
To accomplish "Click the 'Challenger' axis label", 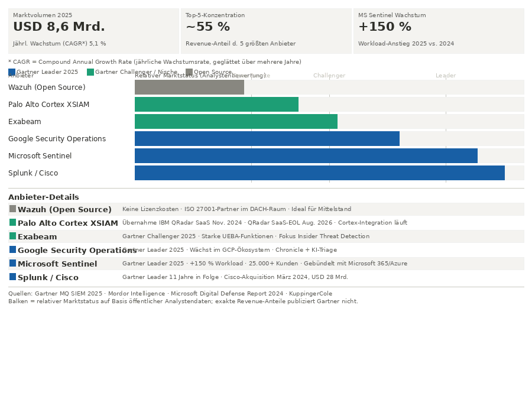I will click(x=329, y=75).
